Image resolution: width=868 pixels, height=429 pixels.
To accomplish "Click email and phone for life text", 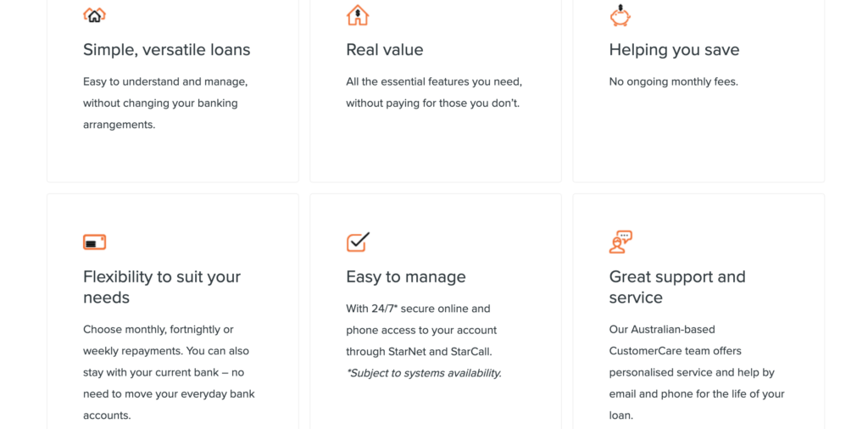I will tap(697, 394).
